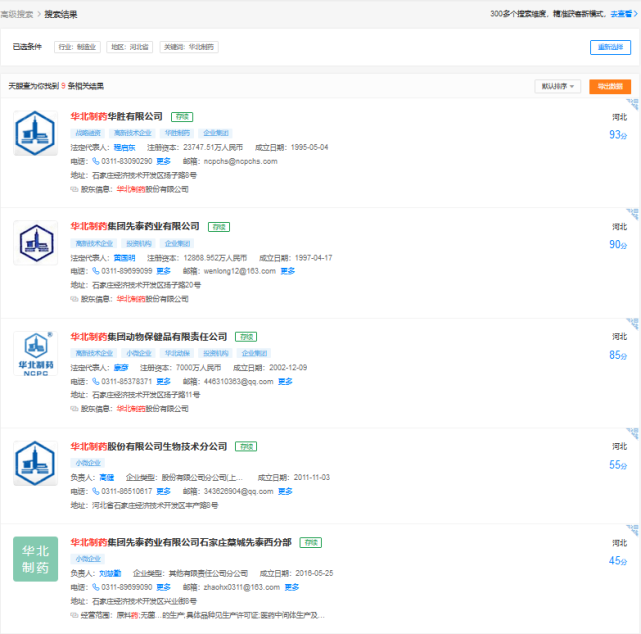
Task: Click 投资机构 tag under 先泰药业有限公司
Action: point(139,244)
